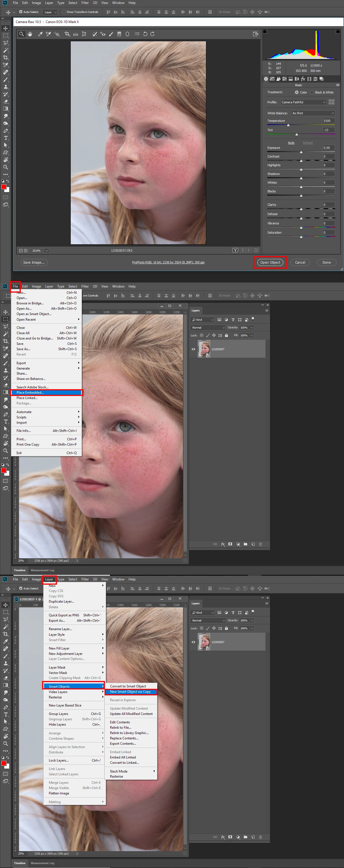Open the White Balance As Shot dropdown

pos(313,113)
